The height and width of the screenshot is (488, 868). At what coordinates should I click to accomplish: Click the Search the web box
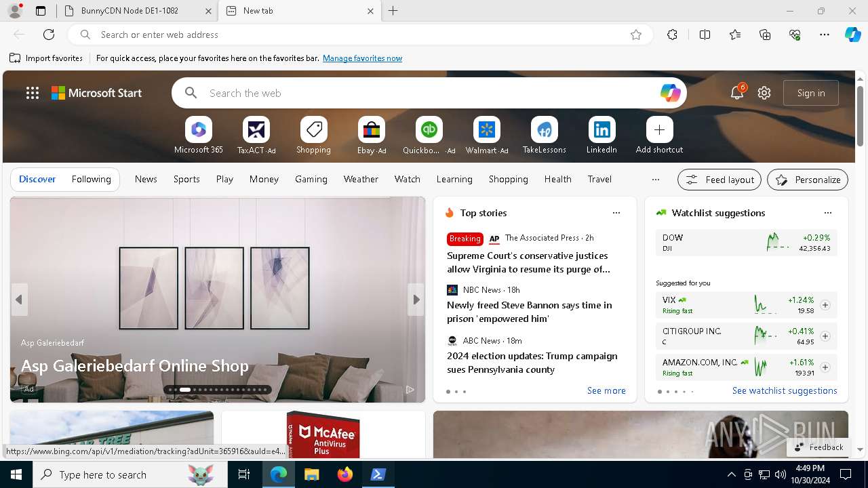[x=429, y=93]
